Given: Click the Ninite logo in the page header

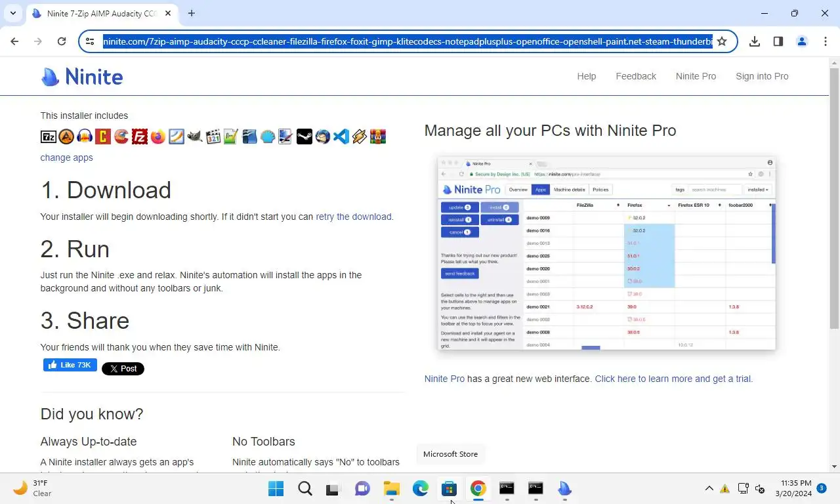Looking at the screenshot, I should pyautogui.click(x=82, y=77).
